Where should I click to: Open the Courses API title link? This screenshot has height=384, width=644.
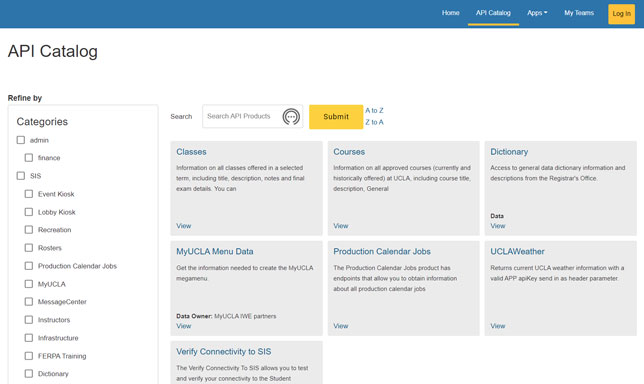(x=349, y=152)
